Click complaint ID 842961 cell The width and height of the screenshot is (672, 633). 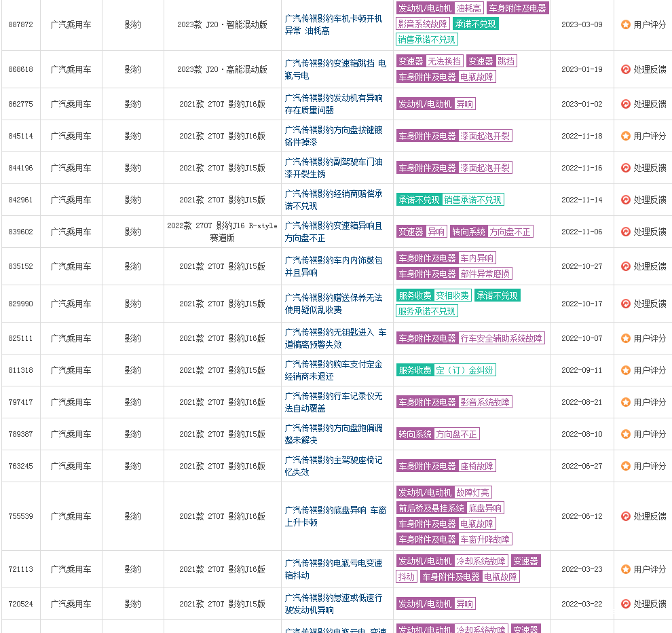pos(20,200)
